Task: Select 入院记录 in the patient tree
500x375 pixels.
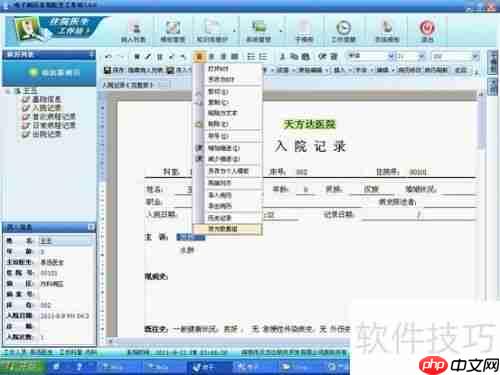Action: 46,108
